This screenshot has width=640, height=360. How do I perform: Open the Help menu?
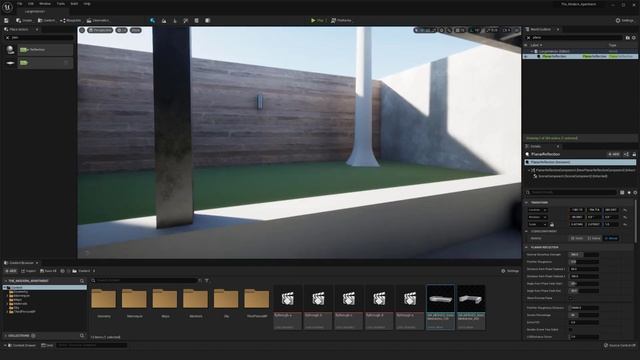(x=87, y=4)
